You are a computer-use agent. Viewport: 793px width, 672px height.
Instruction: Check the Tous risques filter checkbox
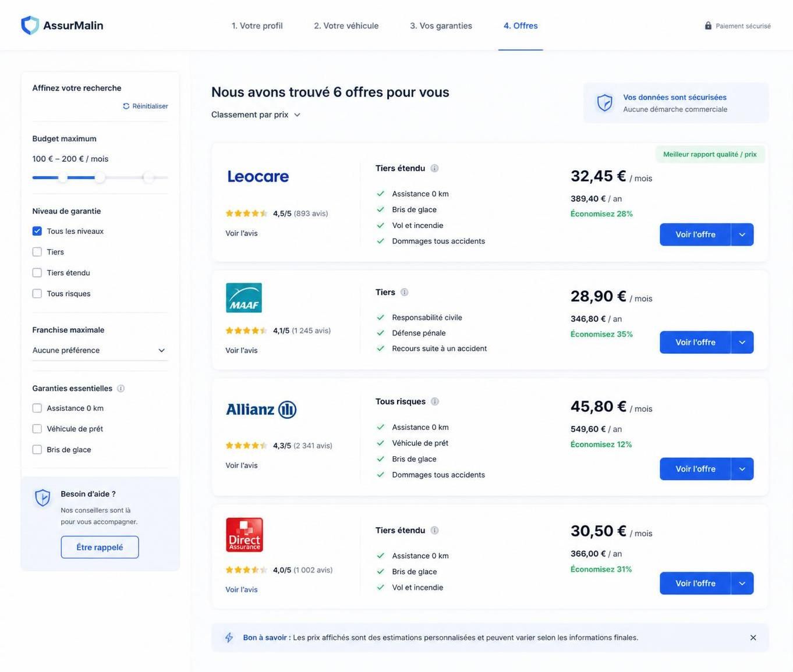pos(37,294)
